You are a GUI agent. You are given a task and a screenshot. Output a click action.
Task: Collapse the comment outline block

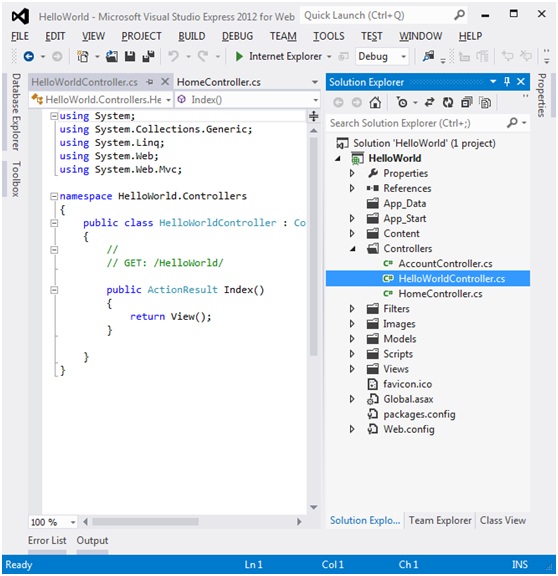(x=54, y=250)
